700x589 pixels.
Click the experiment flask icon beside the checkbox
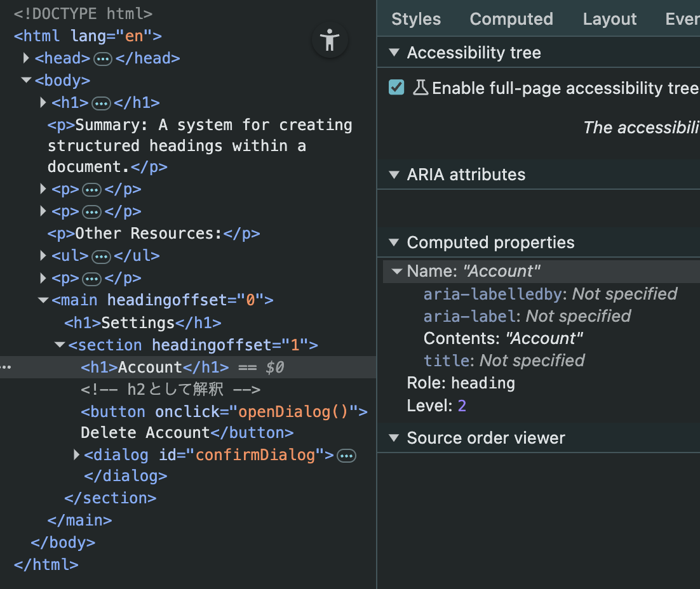pos(421,88)
